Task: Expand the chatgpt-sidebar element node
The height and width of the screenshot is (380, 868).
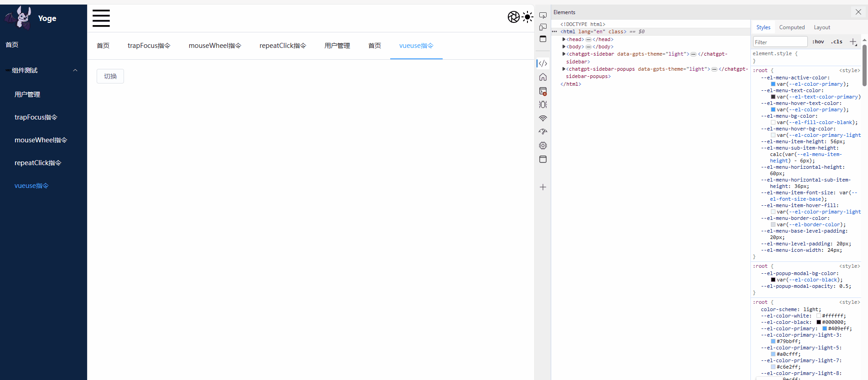Action: tap(564, 54)
